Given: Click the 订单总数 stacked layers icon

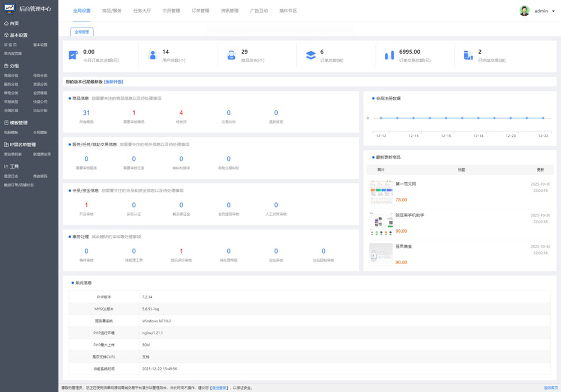Looking at the screenshot, I should click(x=310, y=55).
